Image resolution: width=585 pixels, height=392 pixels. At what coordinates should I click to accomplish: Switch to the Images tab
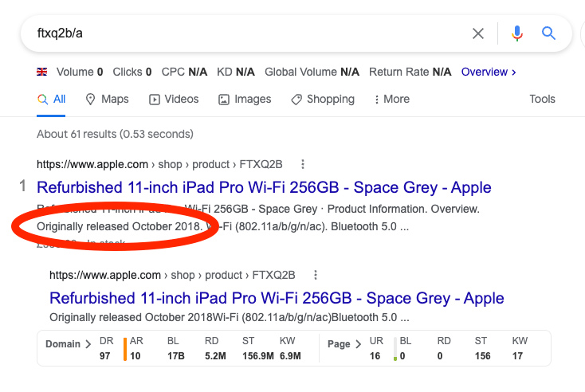click(245, 100)
